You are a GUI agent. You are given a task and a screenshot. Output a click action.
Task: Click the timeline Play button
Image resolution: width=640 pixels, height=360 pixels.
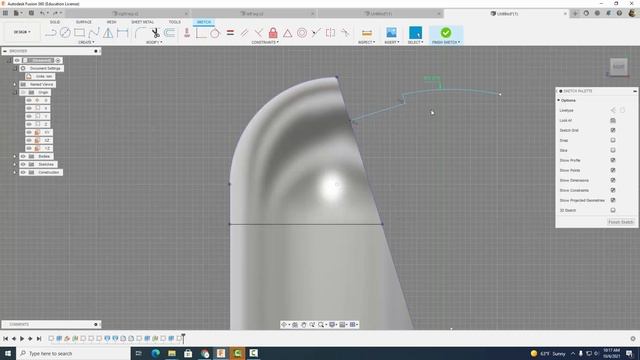click(22, 338)
